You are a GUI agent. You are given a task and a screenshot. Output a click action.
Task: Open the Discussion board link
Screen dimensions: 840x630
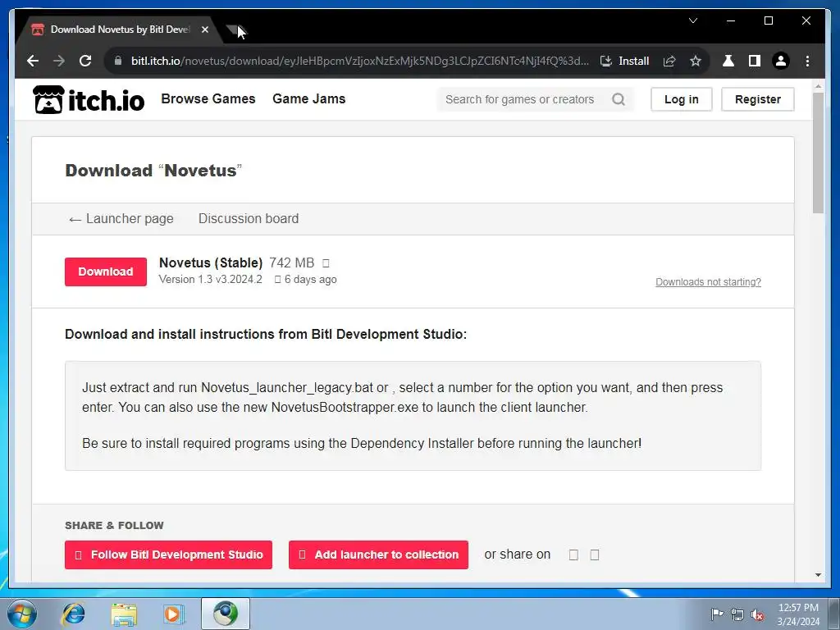click(x=249, y=218)
